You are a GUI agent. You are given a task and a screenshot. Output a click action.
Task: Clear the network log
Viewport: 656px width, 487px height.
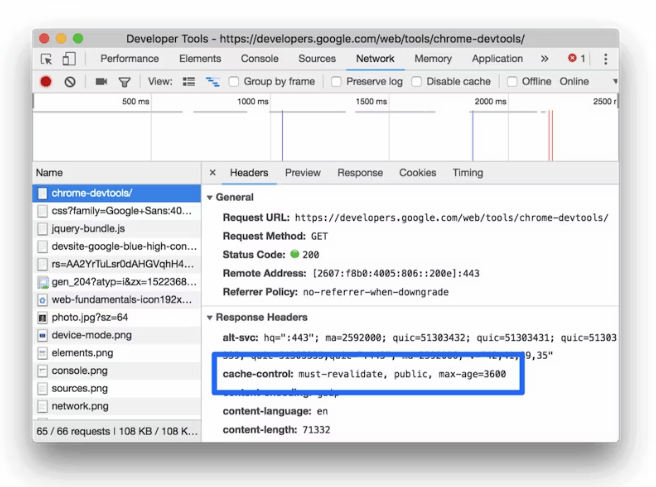pyautogui.click(x=70, y=82)
